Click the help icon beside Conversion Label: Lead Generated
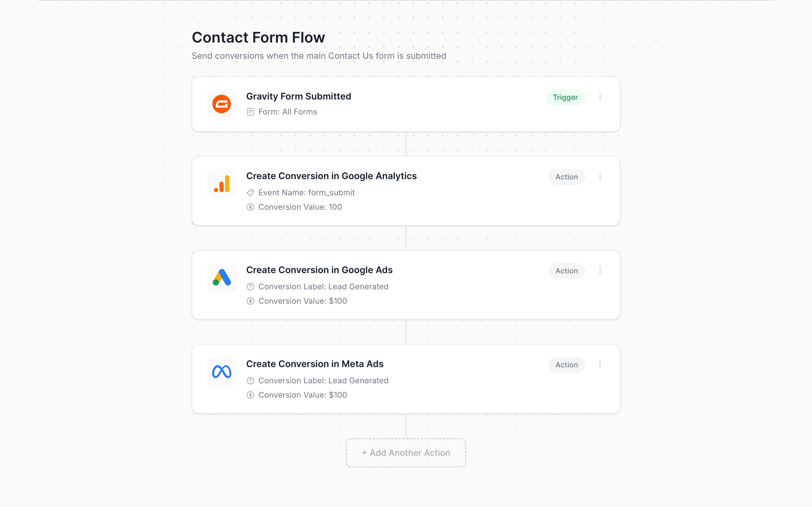The image size is (812, 507). click(250, 286)
